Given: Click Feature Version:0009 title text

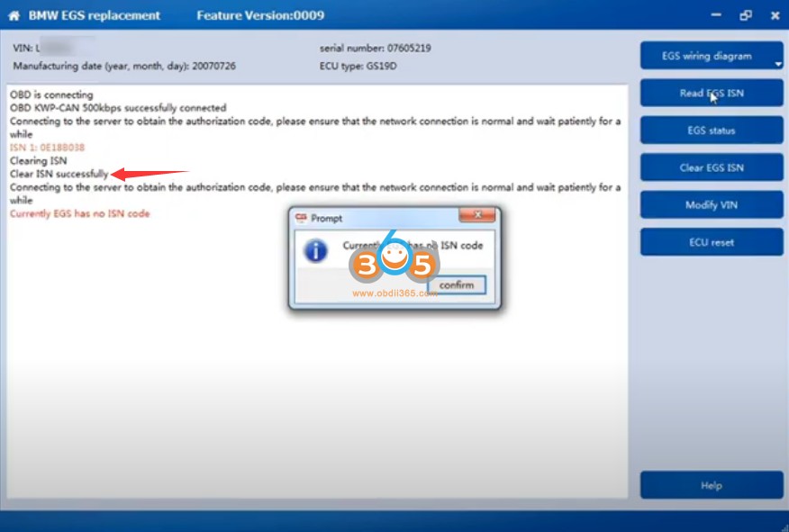Looking at the screenshot, I should click(x=260, y=15).
